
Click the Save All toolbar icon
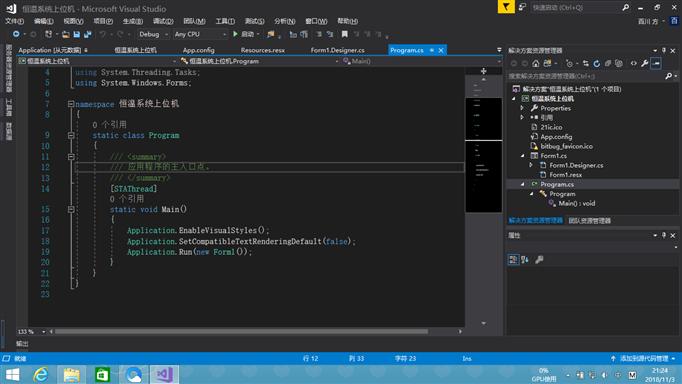(87, 34)
